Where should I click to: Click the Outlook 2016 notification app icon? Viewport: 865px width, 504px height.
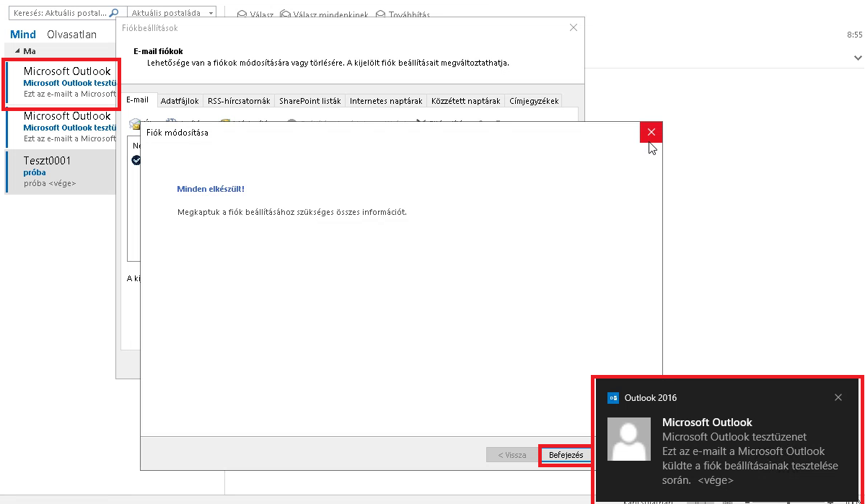pos(613,397)
